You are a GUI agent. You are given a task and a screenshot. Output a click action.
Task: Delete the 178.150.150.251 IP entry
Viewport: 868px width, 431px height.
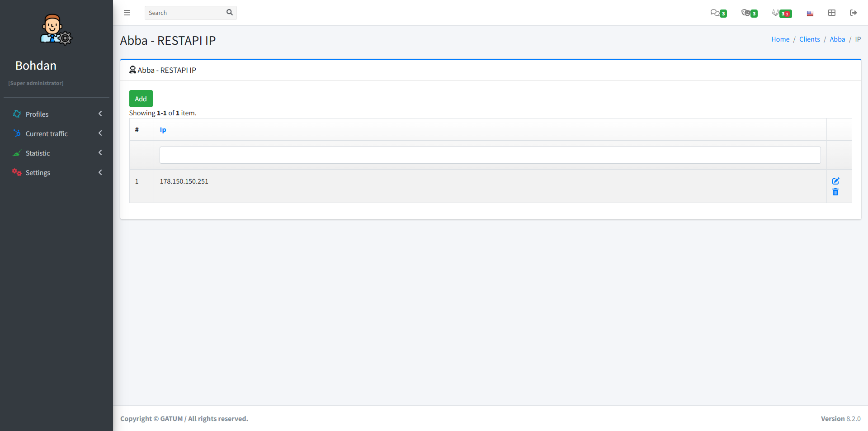(x=835, y=192)
